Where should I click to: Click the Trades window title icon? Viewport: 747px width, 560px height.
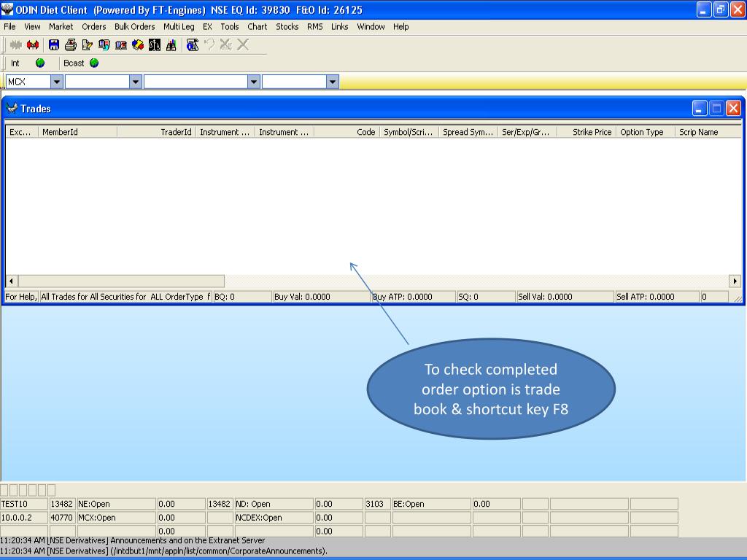12,109
